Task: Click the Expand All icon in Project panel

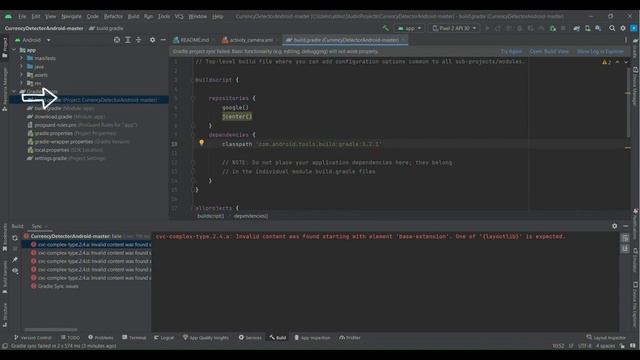Action: click(128, 40)
